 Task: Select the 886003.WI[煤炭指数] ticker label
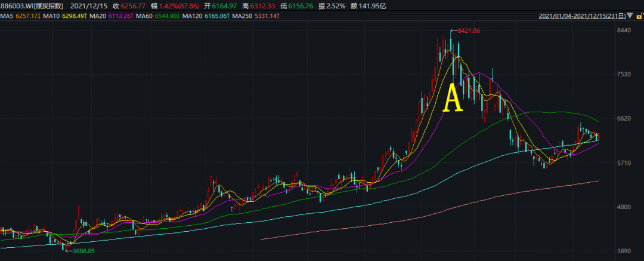click(32, 6)
